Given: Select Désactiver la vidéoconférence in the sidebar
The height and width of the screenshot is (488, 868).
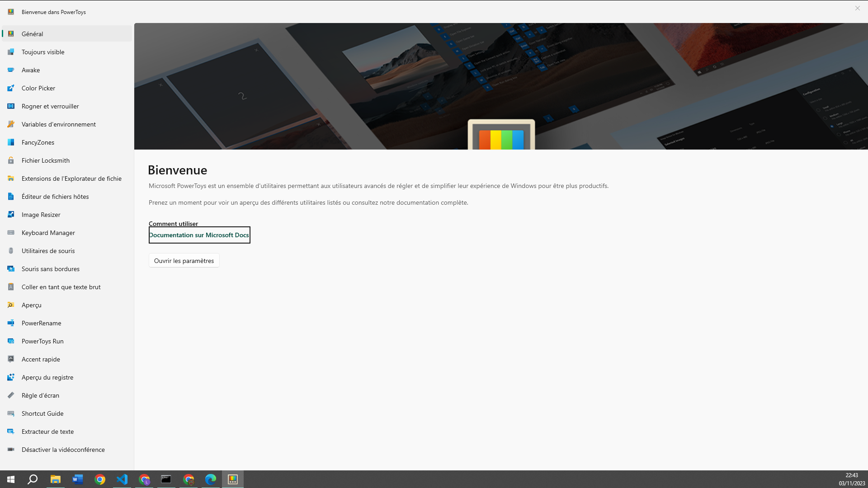Looking at the screenshot, I should coord(67,450).
